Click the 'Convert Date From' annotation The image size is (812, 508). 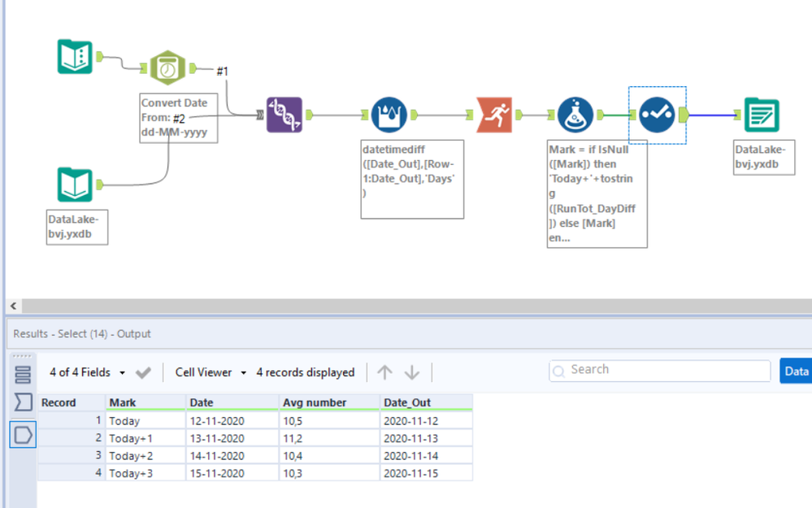pos(178,118)
